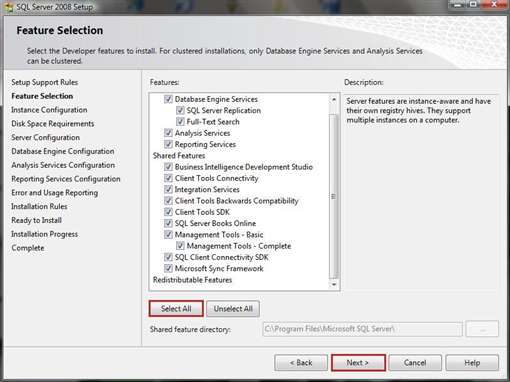This screenshot has height=382, width=510.
Task: Click the Server features description text
Action: pyautogui.click(x=418, y=110)
